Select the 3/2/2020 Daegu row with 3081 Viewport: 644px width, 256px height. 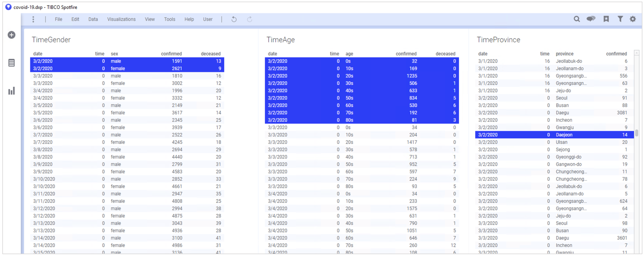point(554,113)
